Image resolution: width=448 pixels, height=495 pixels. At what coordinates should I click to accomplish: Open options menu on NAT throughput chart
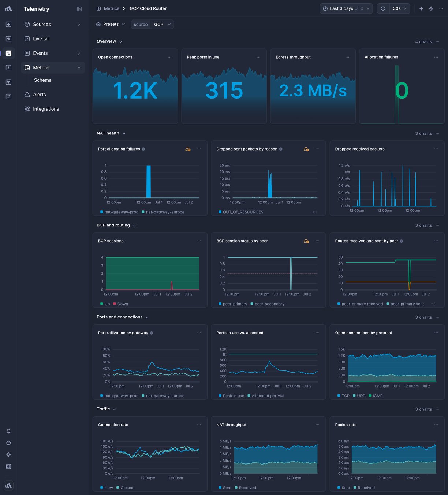317,425
